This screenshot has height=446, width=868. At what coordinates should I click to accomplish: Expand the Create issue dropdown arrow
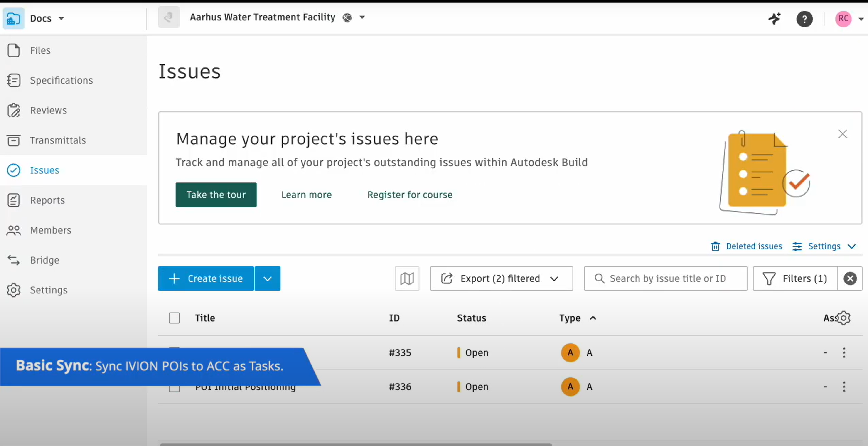(267, 278)
